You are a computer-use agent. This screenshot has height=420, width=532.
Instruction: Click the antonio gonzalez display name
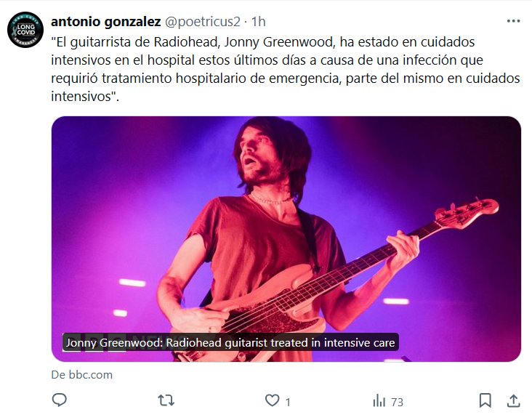click(106, 22)
